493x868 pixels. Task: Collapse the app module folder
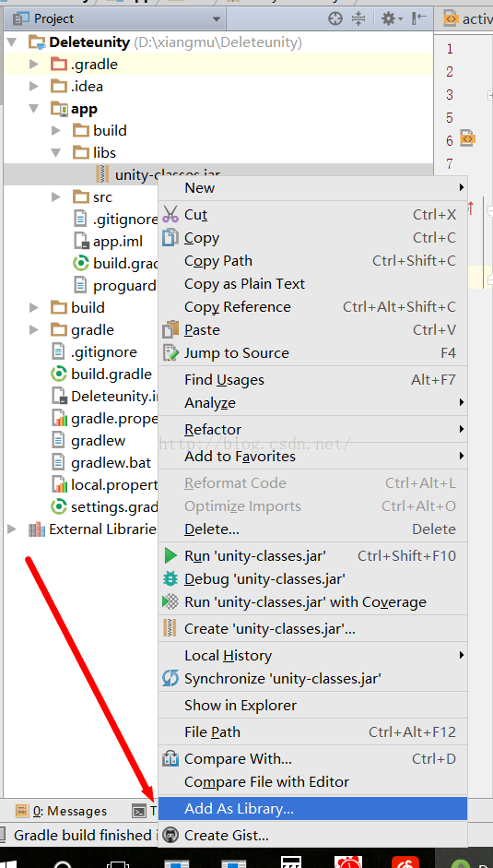tap(34, 109)
